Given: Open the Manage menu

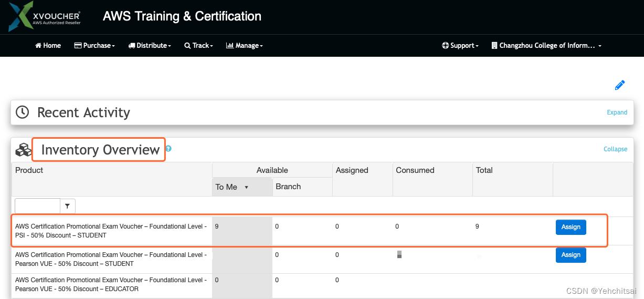Looking at the screenshot, I should (x=244, y=46).
